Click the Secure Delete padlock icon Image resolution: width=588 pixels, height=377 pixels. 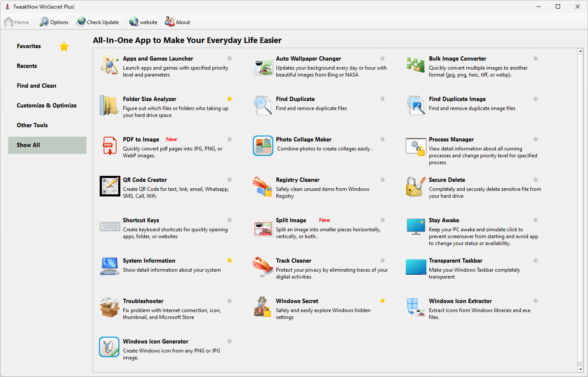tap(416, 186)
